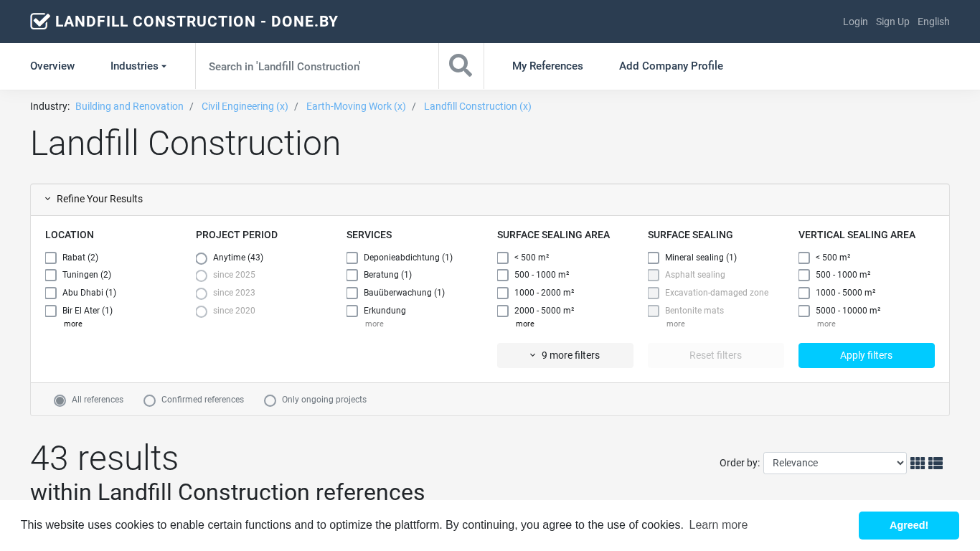The width and height of the screenshot is (980, 551).
Task: Select the Confirmed references radio button
Action: [x=150, y=400]
